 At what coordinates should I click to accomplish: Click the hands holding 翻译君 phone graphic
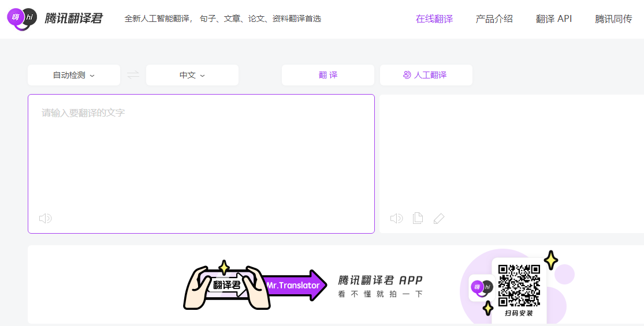coord(226,286)
